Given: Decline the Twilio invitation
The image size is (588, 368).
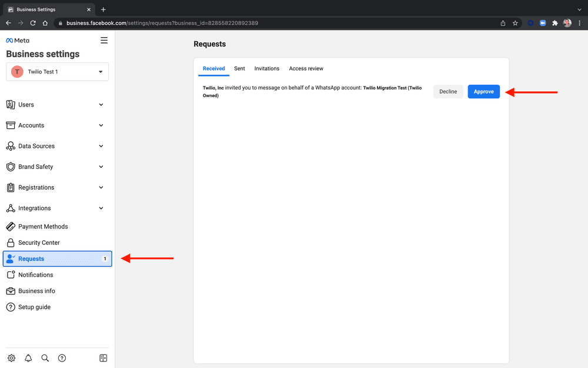Looking at the screenshot, I should click(448, 92).
